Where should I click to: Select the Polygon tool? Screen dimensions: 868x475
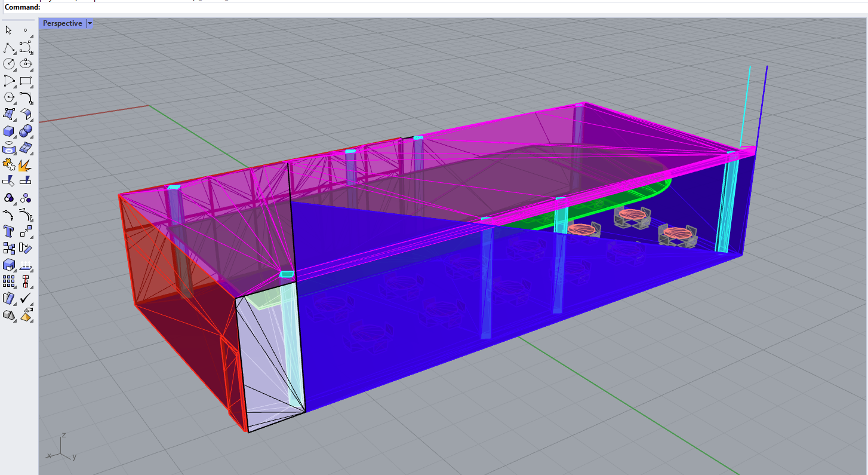9,97
